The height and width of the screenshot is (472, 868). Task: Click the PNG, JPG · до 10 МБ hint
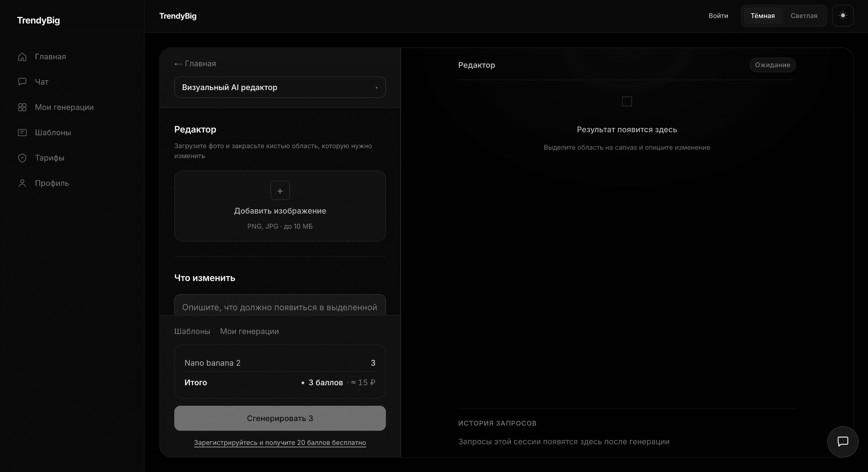280,226
